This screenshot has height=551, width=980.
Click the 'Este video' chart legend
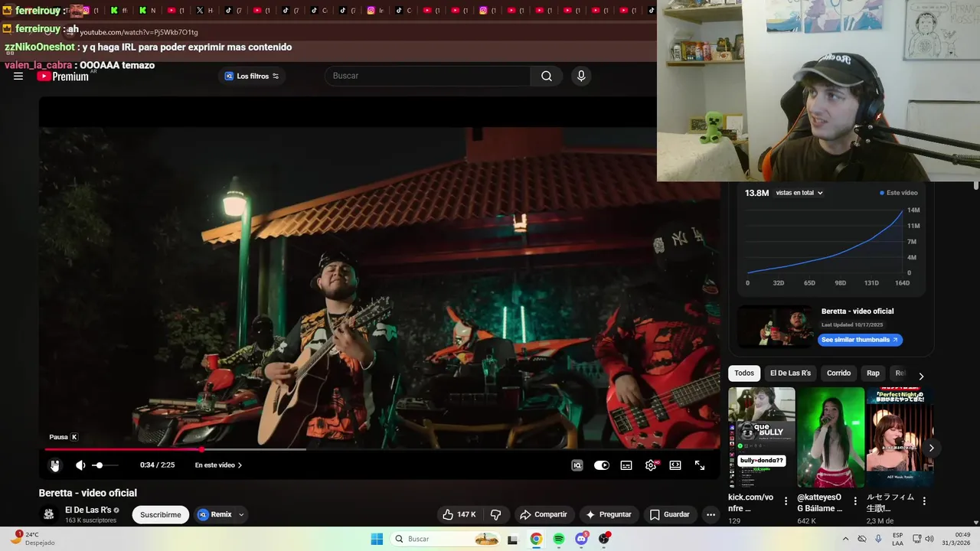click(x=898, y=193)
